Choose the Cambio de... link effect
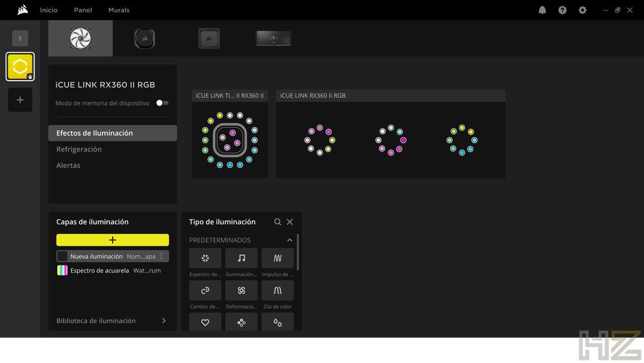 tap(205, 291)
